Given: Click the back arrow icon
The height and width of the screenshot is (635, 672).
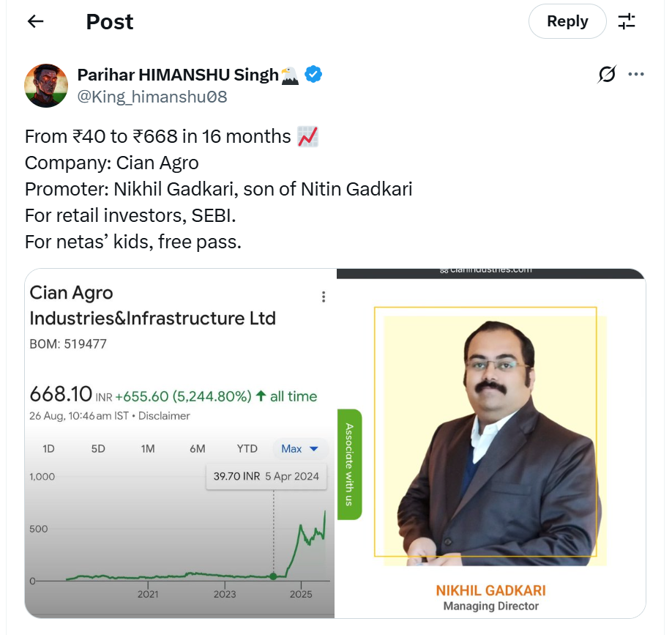Looking at the screenshot, I should (x=35, y=21).
